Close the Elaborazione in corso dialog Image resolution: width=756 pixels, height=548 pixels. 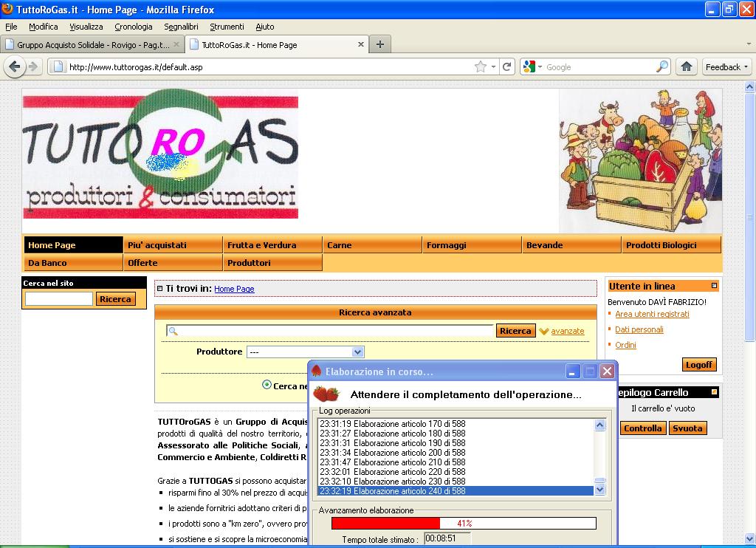coord(607,371)
